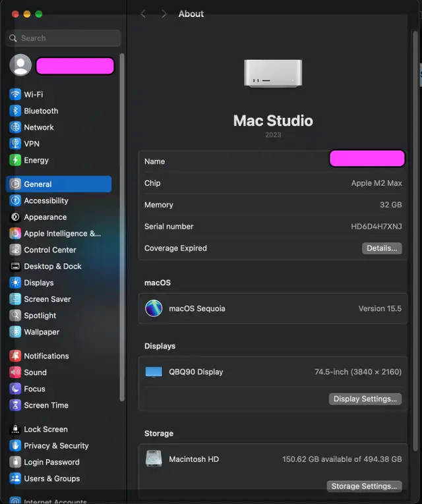Image resolution: width=422 pixels, height=504 pixels.
Task: Click the Mac Studio title text
Action: 273,121
